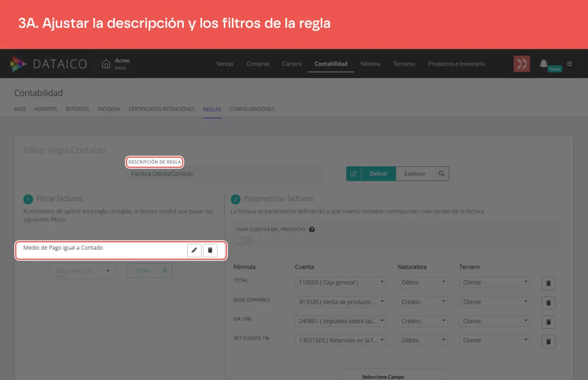Switch to the REPORTES tab

coord(77,109)
